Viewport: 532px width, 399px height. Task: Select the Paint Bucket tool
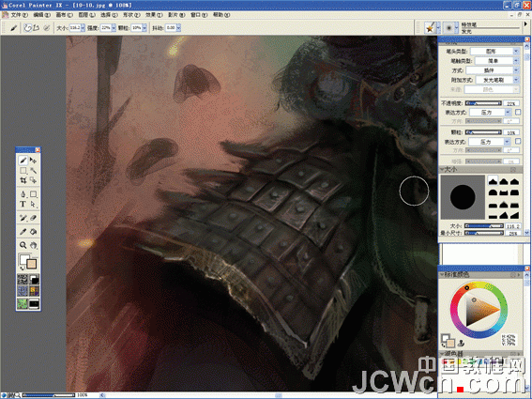33,232
